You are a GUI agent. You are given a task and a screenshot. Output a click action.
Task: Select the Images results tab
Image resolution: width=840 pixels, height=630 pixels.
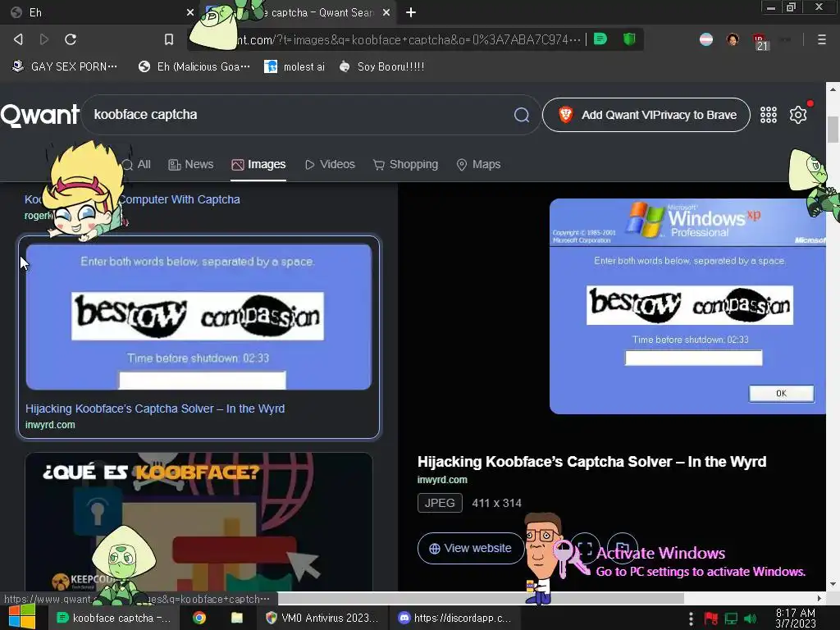click(258, 164)
